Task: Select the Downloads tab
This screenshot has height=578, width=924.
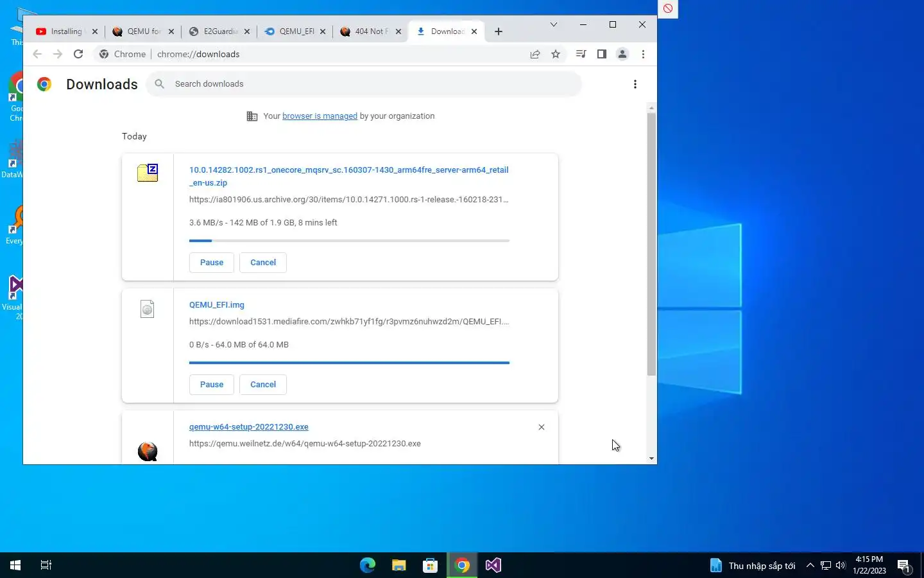Action: 441,31
